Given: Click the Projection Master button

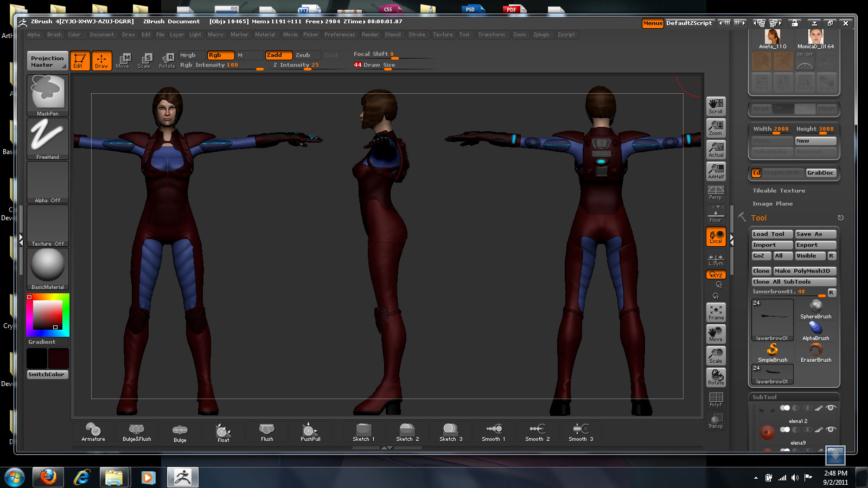Looking at the screenshot, I should (47, 61).
